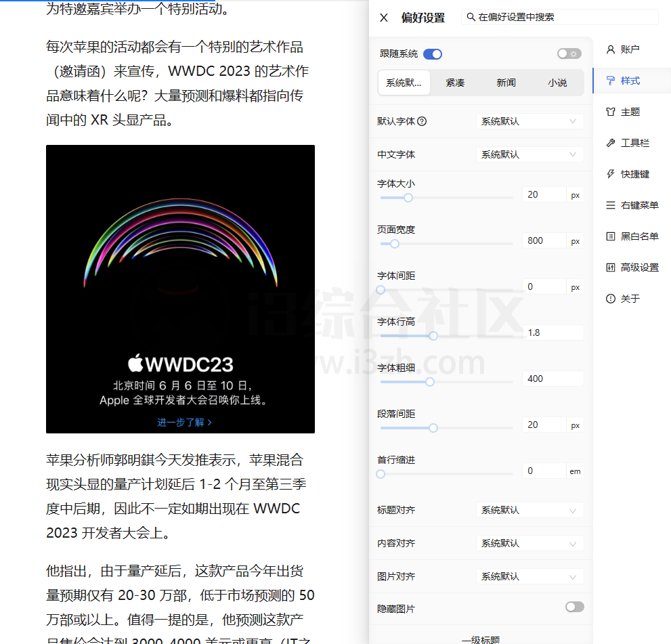This screenshot has height=644, width=671.
Task: Click the 字体间距 value field
Action: (544, 286)
